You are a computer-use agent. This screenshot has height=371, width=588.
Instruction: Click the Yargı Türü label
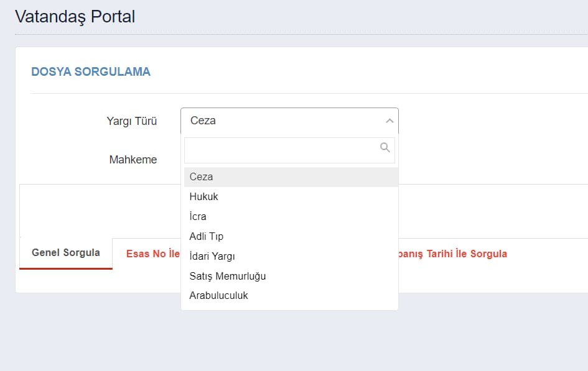tap(132, 121)
